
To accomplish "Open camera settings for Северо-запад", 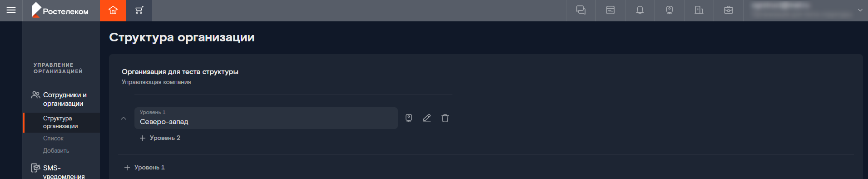I will click(409, 118).
